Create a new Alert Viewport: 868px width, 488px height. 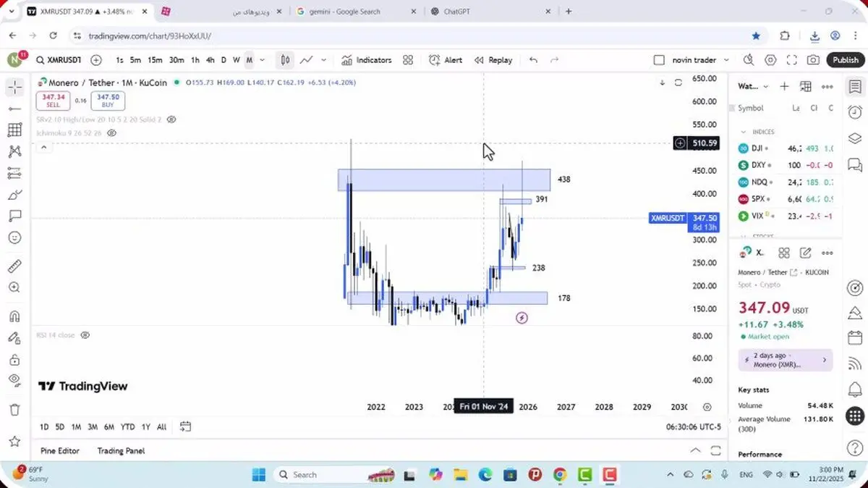tap(446, 60)
